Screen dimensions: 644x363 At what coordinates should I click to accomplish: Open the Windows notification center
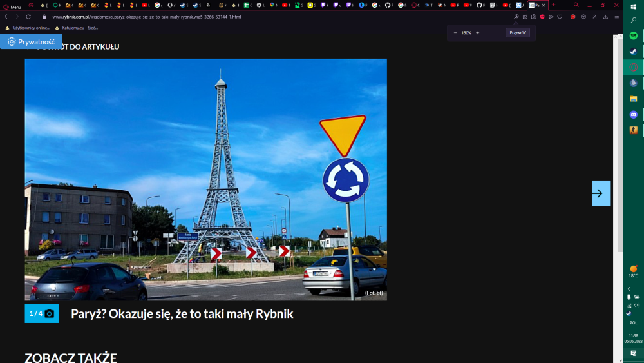[633, 353]
